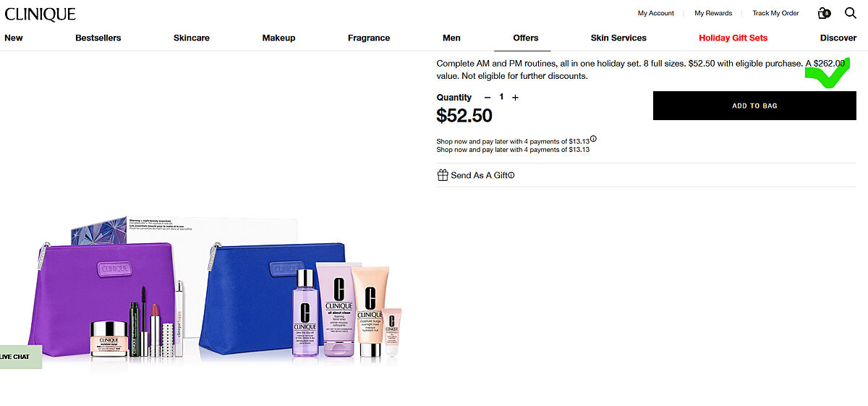Screen dimensions: 868x406
Task: Click Track My Order link
Action: pos(775,13)
